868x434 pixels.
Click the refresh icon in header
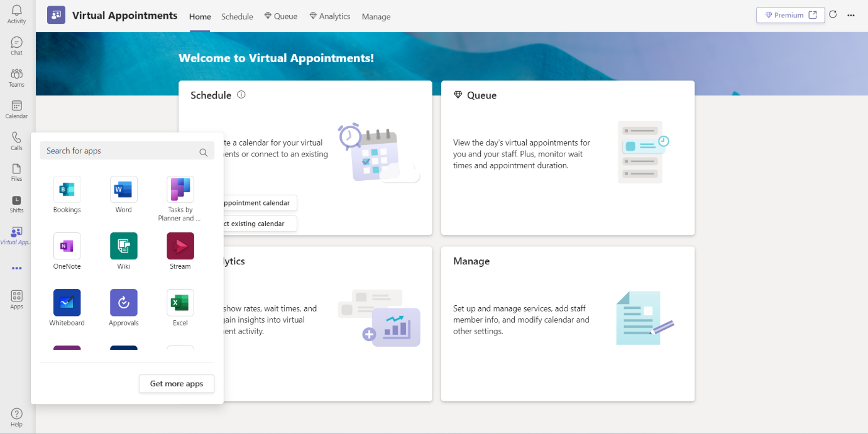point(833,15)
